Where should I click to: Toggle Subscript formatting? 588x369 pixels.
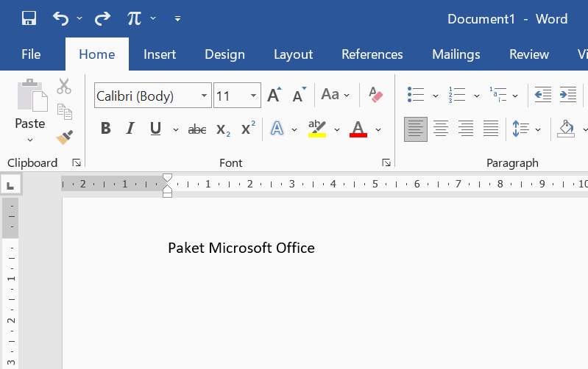coord(223,129)
